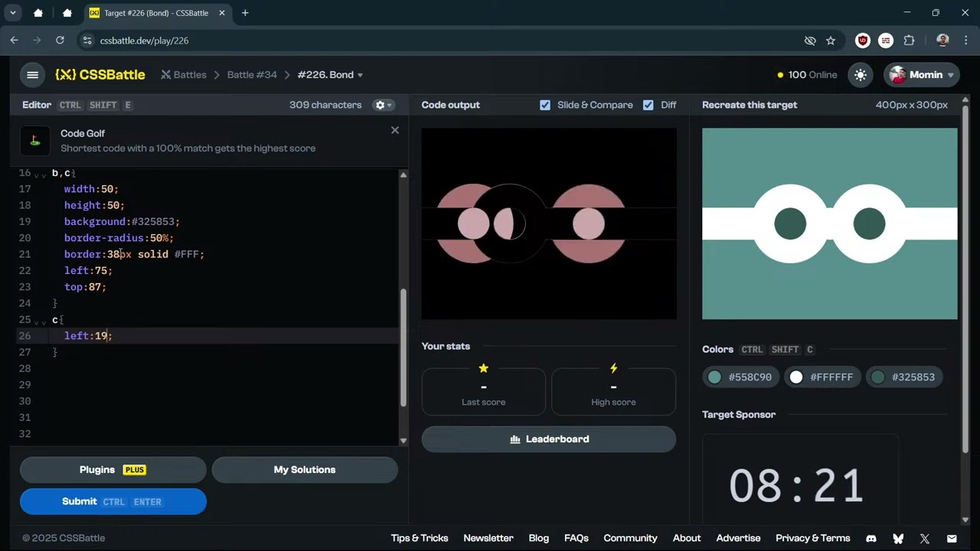This screenshot has width=980, height=551.
Task: Go back with browser back arrow
Action: [x=14, y=41]
